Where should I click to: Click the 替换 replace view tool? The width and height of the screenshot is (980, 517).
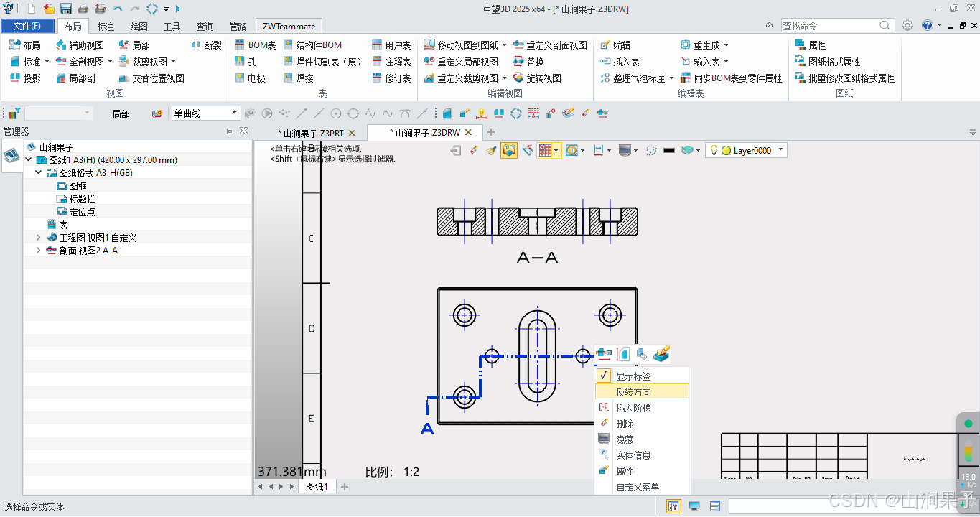[529, 62]
